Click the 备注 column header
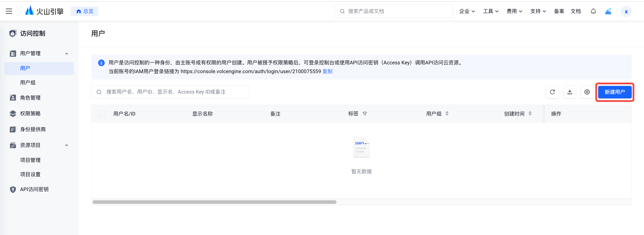The width and height of the screenshot is (644, 235). (275, 114)
